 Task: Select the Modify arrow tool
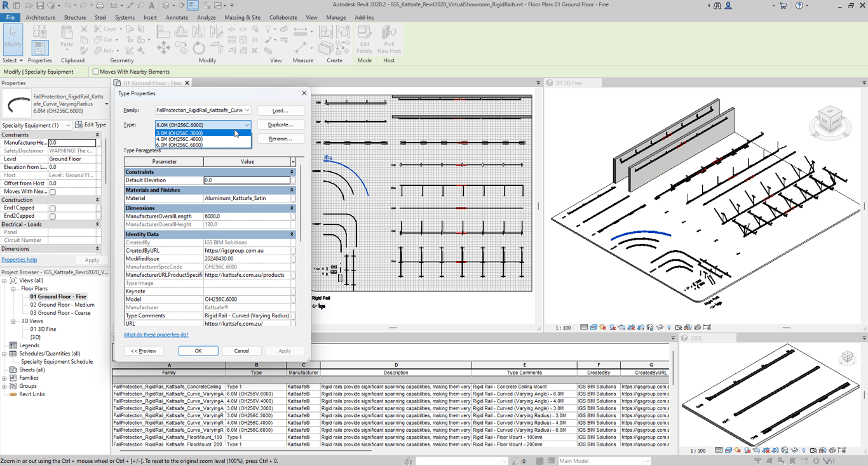(x=13, y=38)
